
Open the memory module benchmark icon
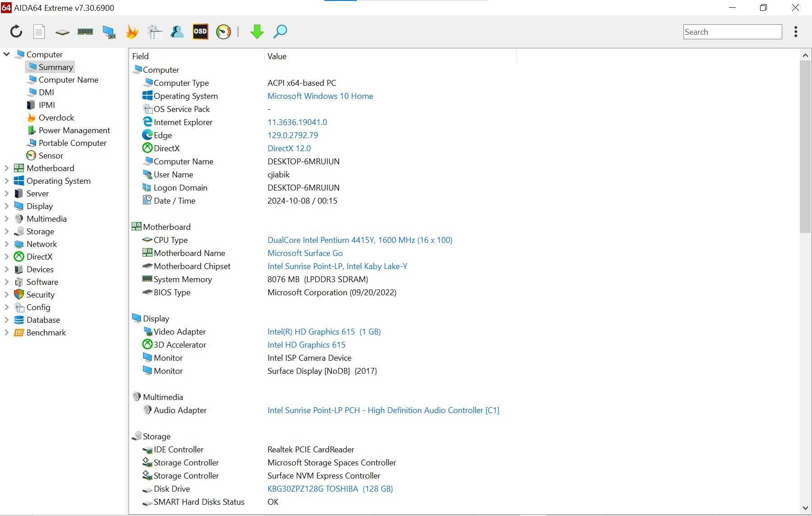tap(85, 32)
